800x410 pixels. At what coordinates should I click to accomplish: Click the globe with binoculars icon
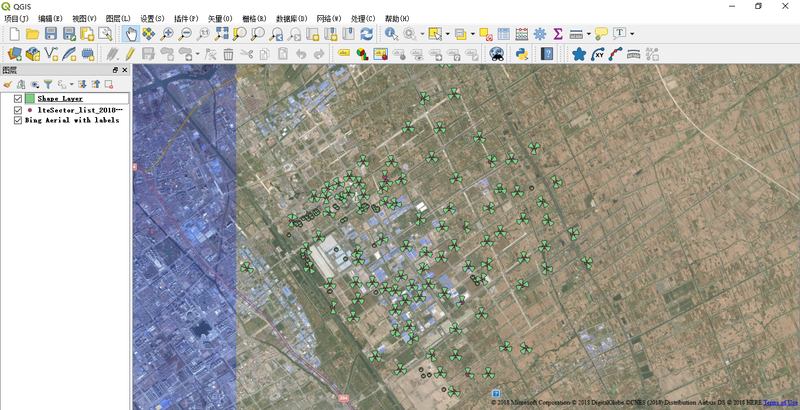point(496,54)
